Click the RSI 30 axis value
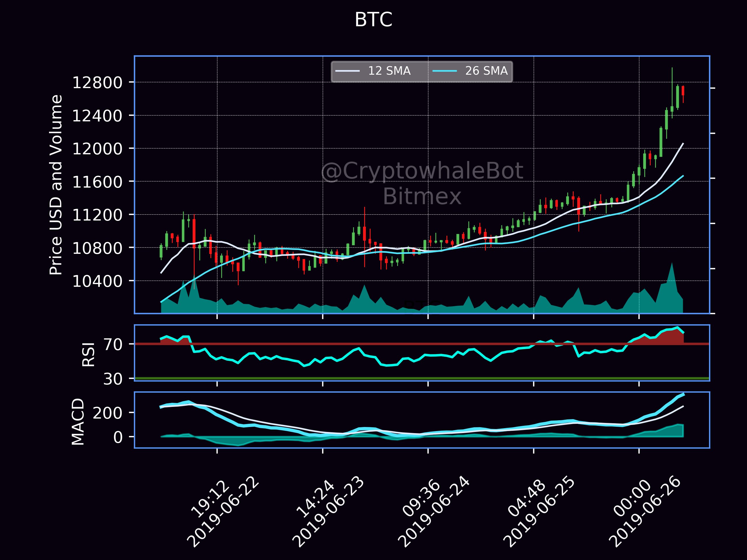The image size is (747, 560). tap(113, 379)
